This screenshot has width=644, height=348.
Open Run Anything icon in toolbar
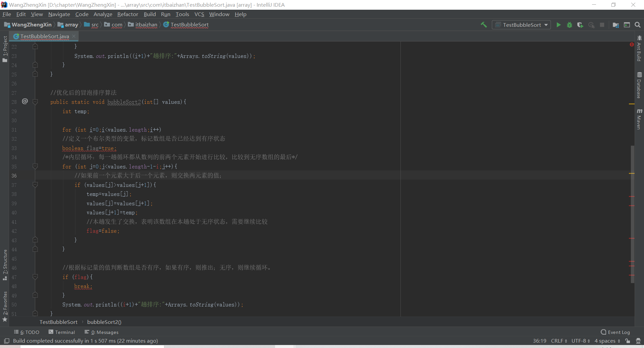tap(627, 25)
